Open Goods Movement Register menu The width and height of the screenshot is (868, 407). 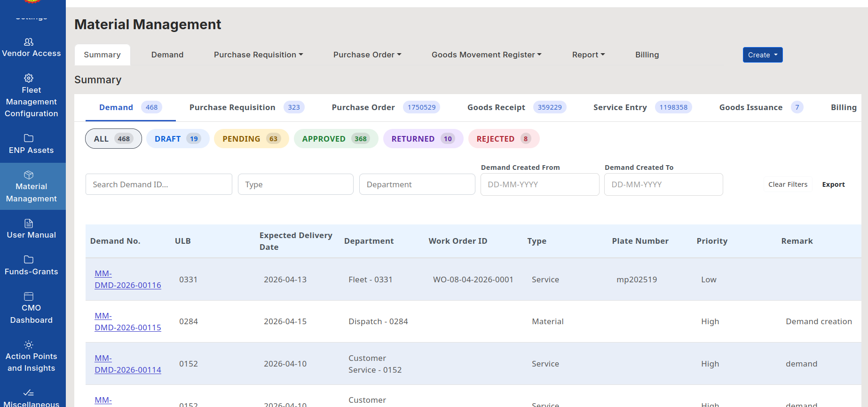487,55
